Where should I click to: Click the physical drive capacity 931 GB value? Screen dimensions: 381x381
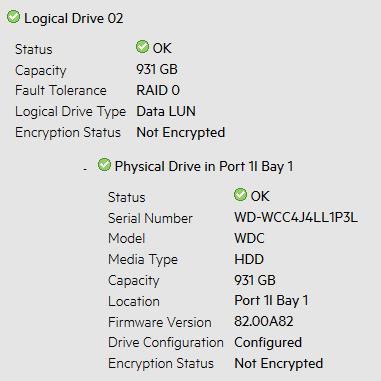(255, 280)
